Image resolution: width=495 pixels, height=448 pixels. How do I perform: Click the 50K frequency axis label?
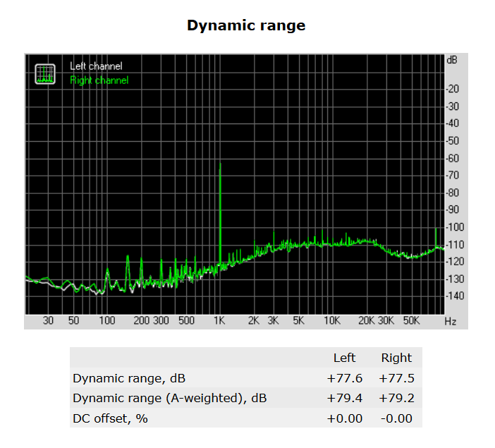(411, 321)
